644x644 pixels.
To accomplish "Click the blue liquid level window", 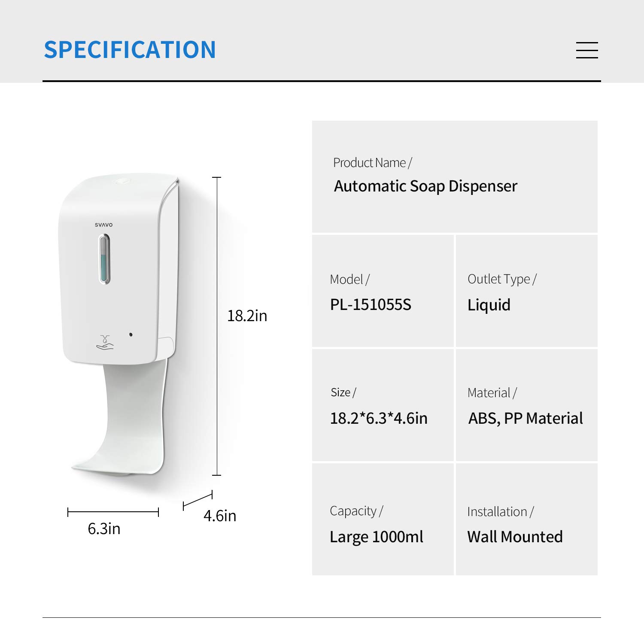I will tap(104, 259).
